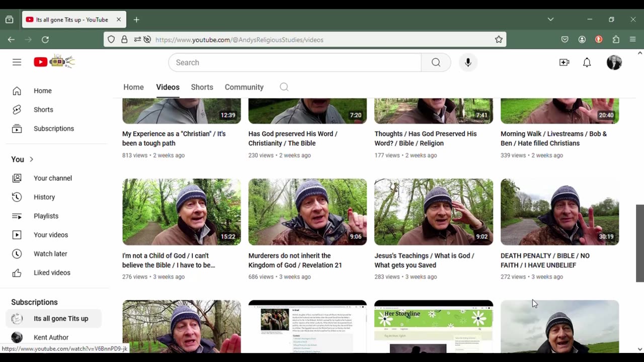Image resolution: width=644 pixels, height=362 pixels.
Task: Open the Community tab
Action: pyautogui.click(x=244, y=87)
